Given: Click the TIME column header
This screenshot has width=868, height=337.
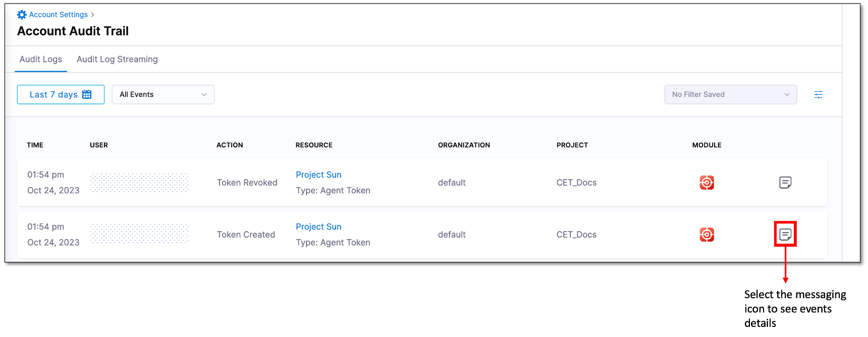Looking at the screenshot, I should click(35, 145).
